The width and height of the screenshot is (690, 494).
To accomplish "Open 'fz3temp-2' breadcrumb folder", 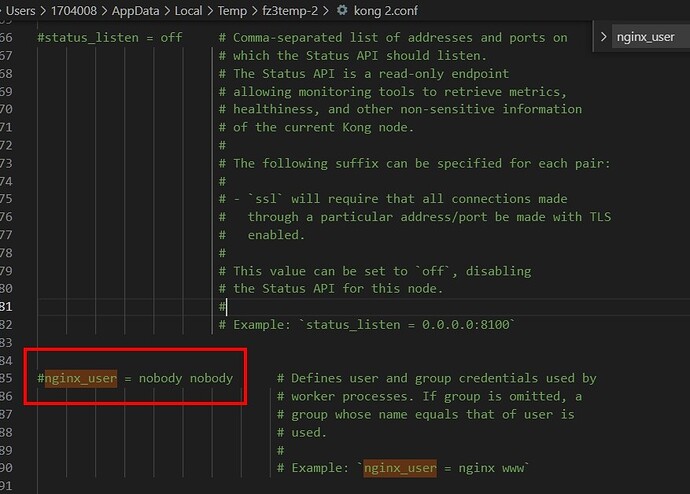I will pos(290,11).
